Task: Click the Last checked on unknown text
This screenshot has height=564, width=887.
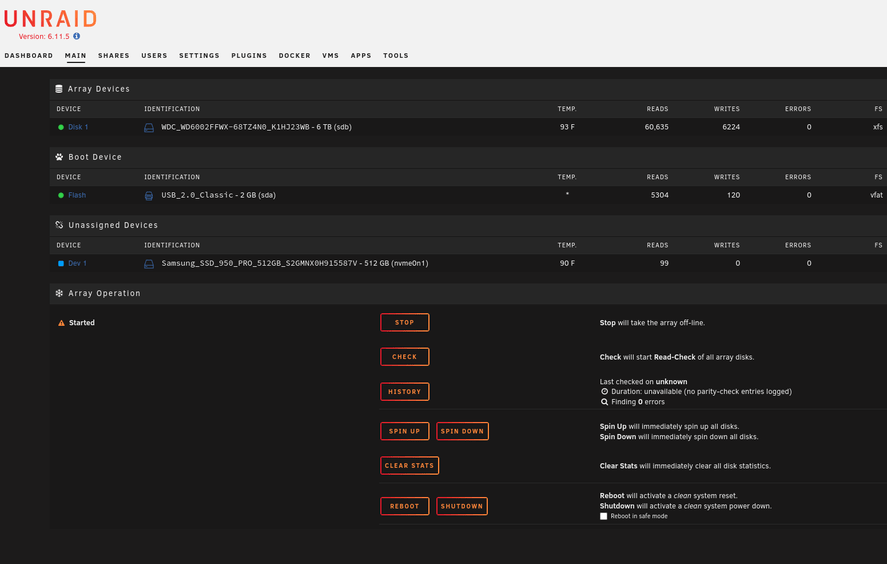Action: 643,382
